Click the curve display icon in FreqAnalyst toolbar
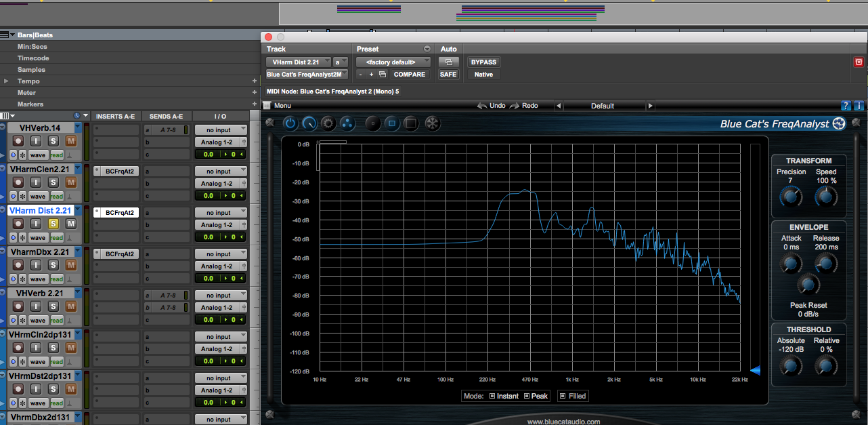 point(309,123)
